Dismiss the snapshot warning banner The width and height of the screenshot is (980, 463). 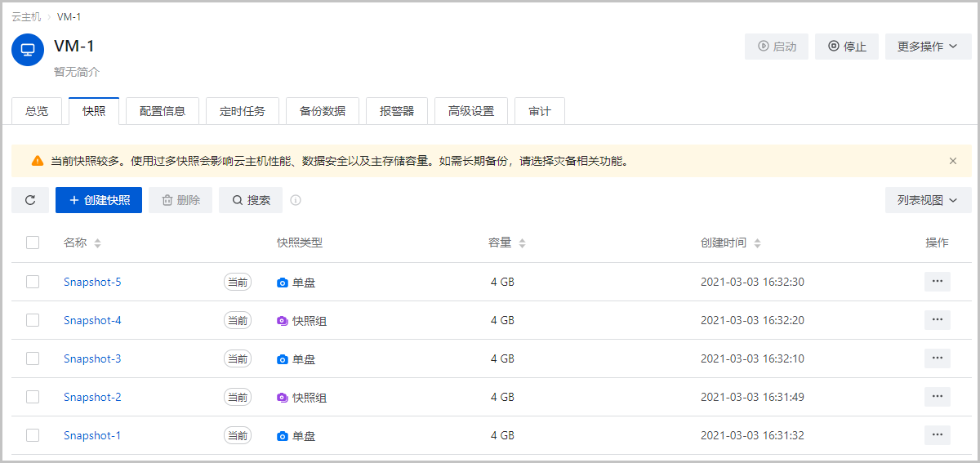(952, 161)
